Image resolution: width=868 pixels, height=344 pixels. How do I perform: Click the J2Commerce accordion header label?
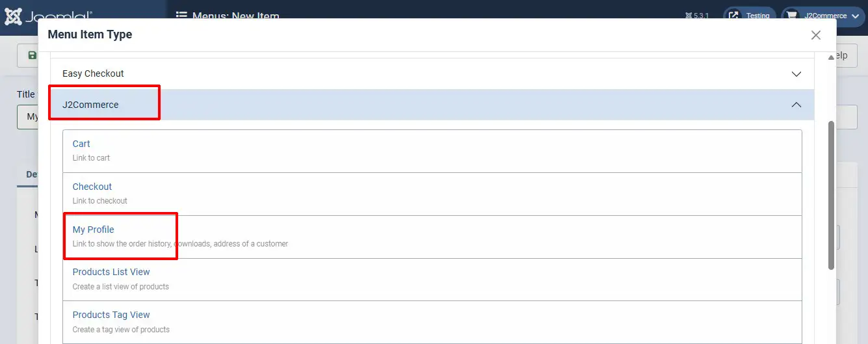pyautogui.click(x=90, y=105)
